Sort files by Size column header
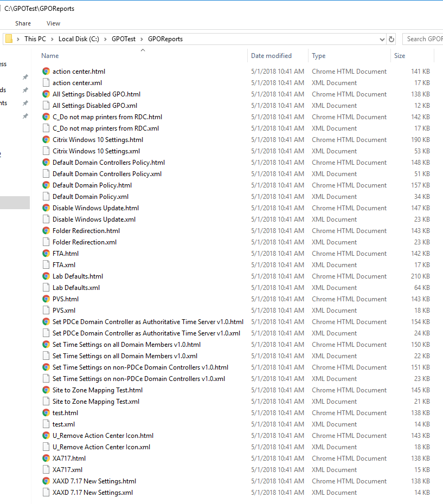This screenshot has width=443, height=504. click(x=400, y=56)
